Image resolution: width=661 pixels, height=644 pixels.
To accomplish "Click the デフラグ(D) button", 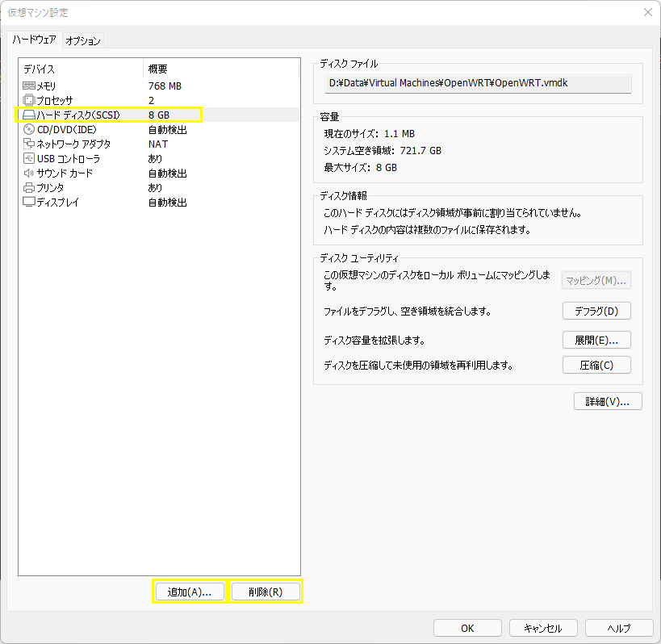I will (596, 311).
